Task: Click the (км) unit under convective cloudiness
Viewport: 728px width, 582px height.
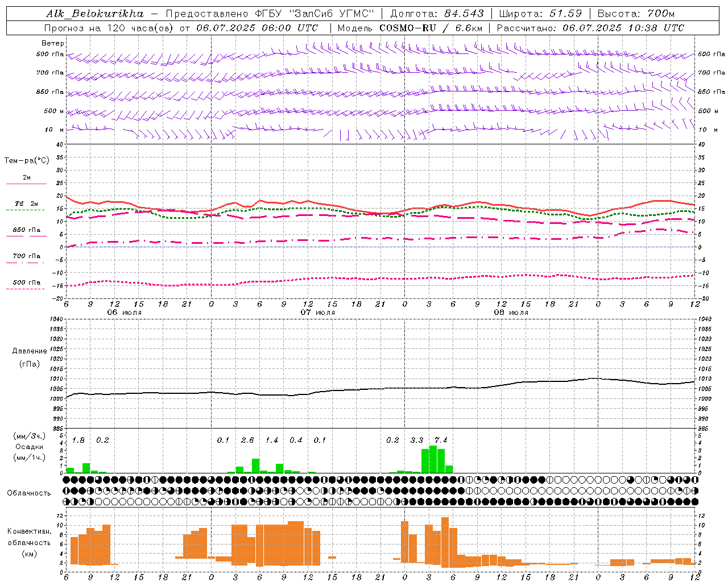Action: pyautogui.click(x=30, y=554)
